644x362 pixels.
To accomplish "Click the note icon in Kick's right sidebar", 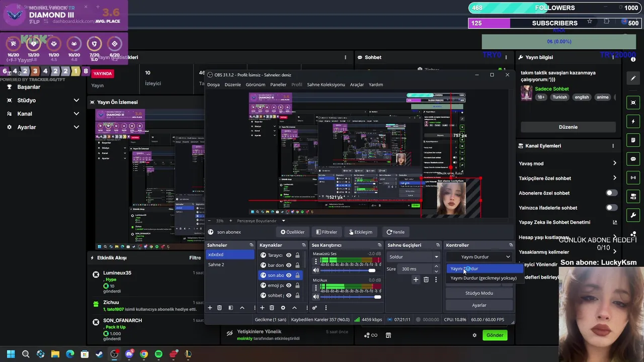I will [633, 140].
